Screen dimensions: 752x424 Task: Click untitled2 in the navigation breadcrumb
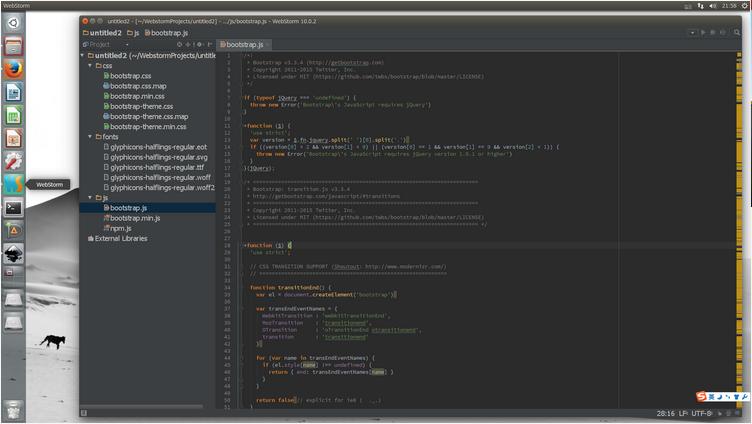click(x=102, y=33)
